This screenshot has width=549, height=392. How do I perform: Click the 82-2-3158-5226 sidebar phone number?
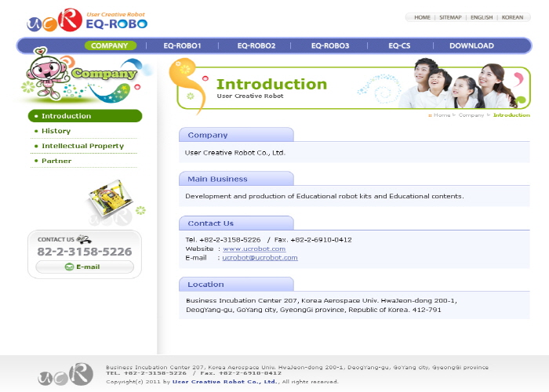[85, 252]
